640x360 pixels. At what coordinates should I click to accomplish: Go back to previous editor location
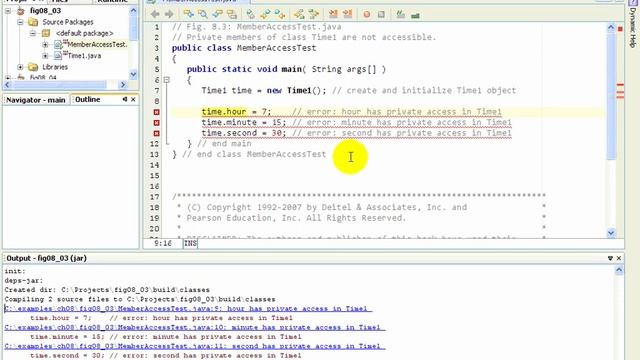[155, 14]
